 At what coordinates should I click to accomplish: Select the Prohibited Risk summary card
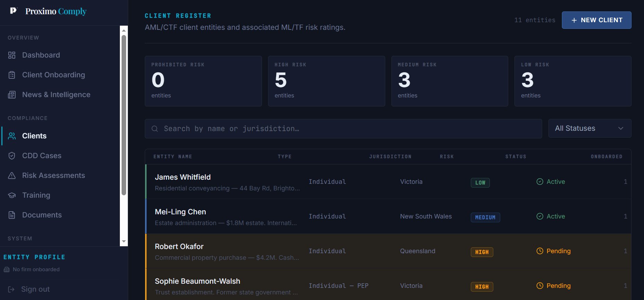point(203,81)
